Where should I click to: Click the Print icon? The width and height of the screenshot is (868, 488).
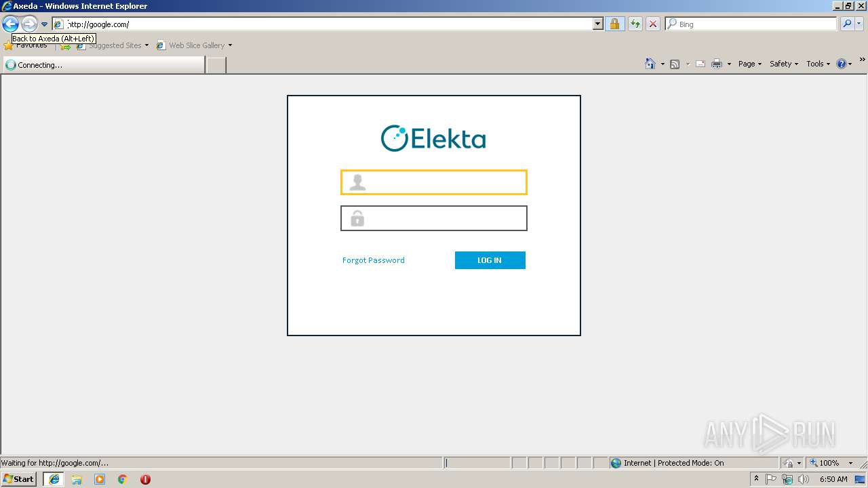pyautogui.click(x=717, y=64)
